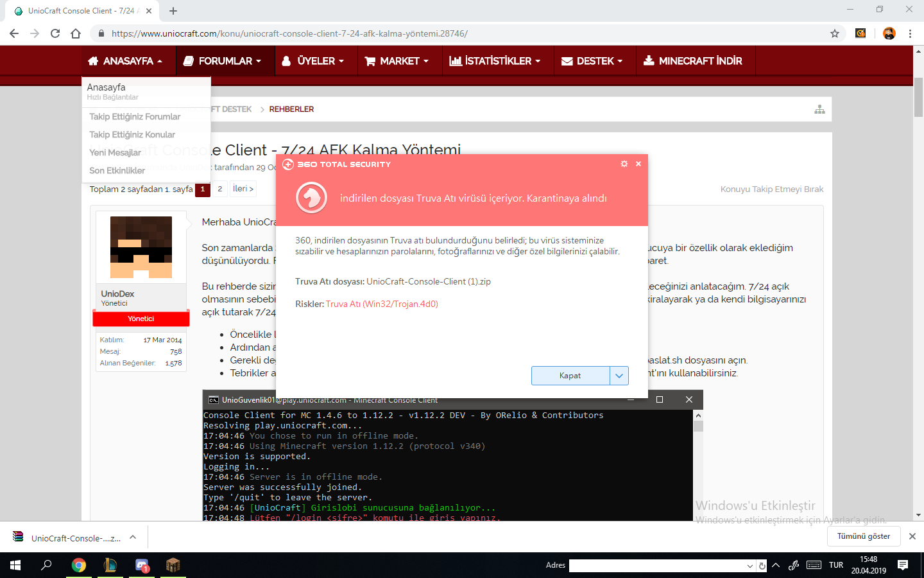Click the Kapat button
This screenshot has width=924, height=578.
click(570, 376)
